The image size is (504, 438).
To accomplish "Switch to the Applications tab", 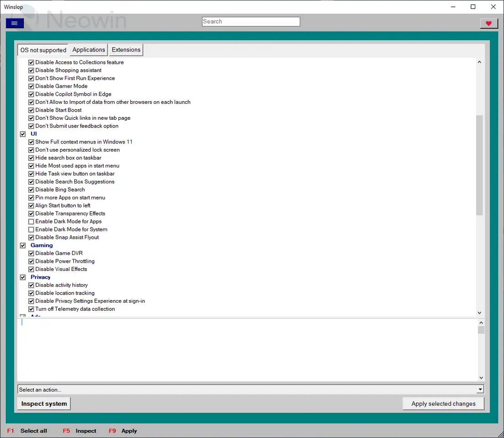I will click(x=89, y=50).
